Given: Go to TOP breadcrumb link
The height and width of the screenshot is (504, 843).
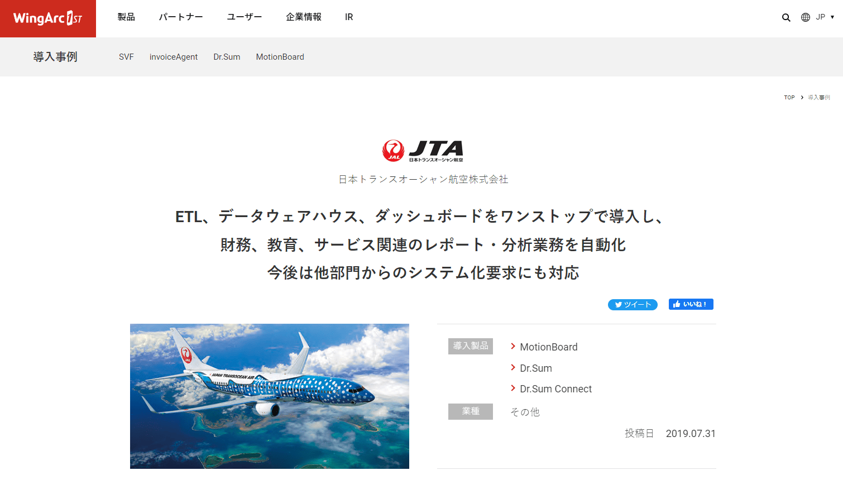Looking at the screenshot, I should click(789, 98).
